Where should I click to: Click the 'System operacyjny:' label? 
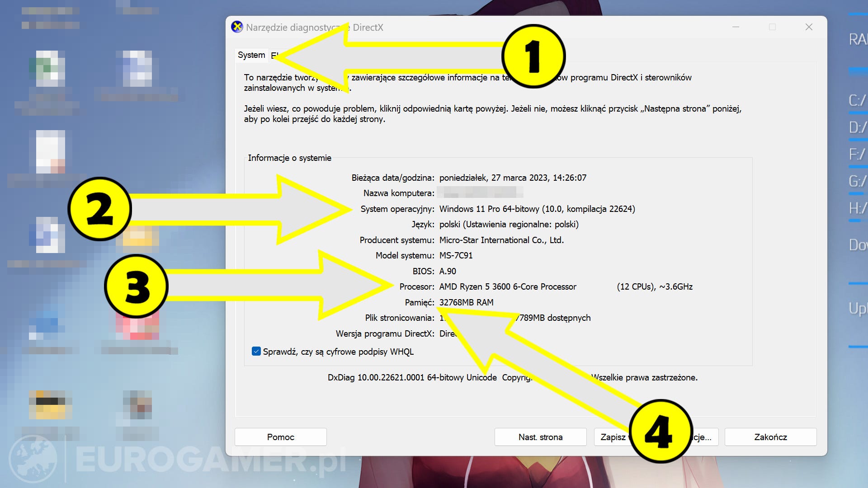click(x=397, y=209)
